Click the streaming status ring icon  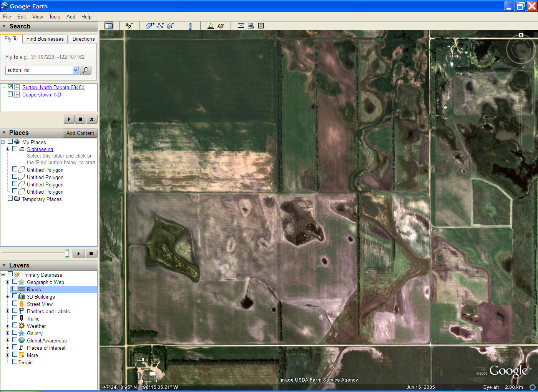point(533,387)
